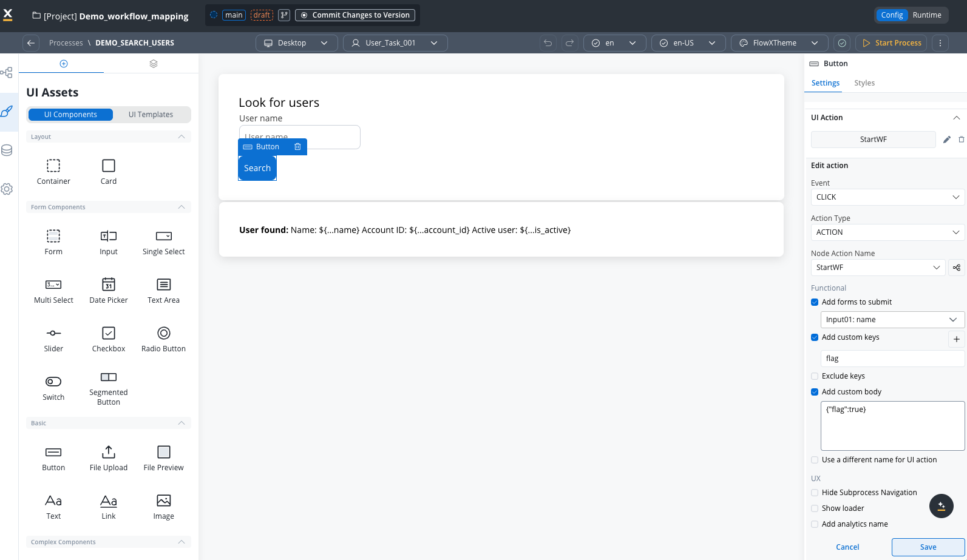Click the checkmark circle icon after FlowXTheme
Screen dimensions: 967x560
(x=842, y=43)
